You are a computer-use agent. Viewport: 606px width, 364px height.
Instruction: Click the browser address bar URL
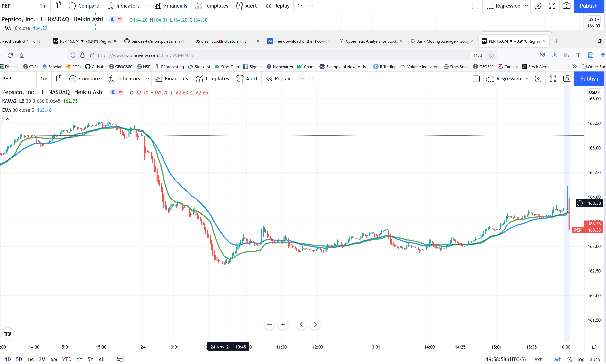click(146, 55)
